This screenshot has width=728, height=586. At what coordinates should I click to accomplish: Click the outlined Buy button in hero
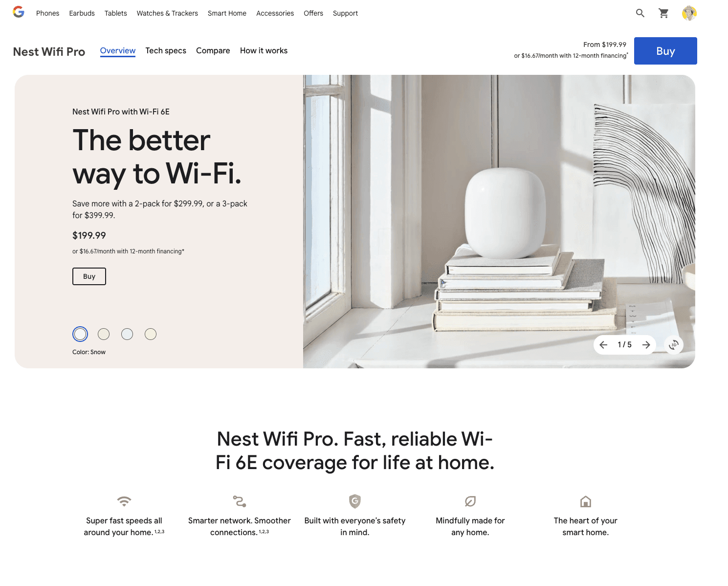[x=89, y=276]
